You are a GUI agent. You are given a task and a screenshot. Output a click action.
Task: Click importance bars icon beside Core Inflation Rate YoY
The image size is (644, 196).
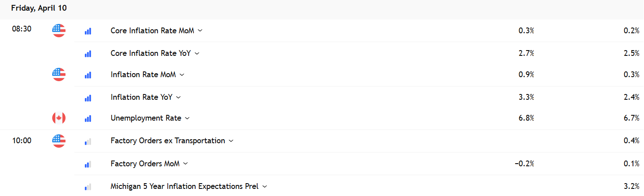point(88,54)
